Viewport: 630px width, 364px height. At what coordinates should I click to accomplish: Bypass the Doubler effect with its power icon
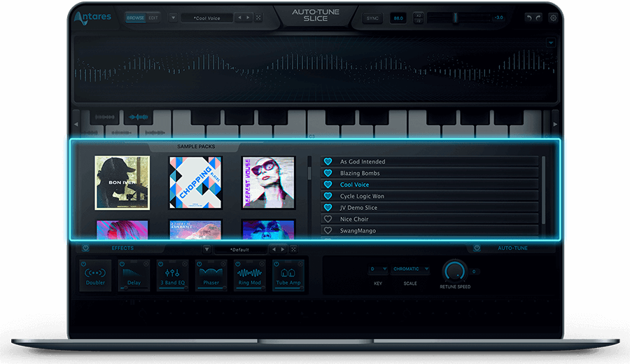(x=83, y=264)
